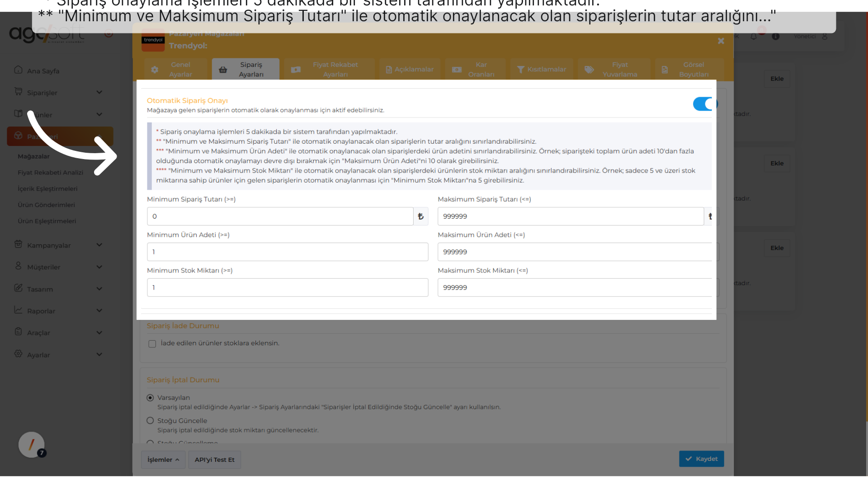Click the document icon on Açıklamalar tab
This screenshot has width=868, height=488.
click(x=389, y=70)
